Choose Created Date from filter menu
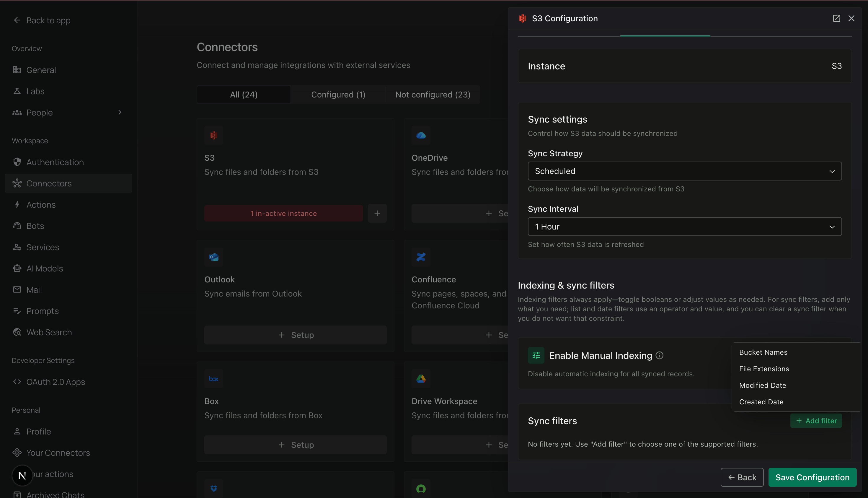The height and width of the screenshot is (498, 868). (x=796, y=402)
